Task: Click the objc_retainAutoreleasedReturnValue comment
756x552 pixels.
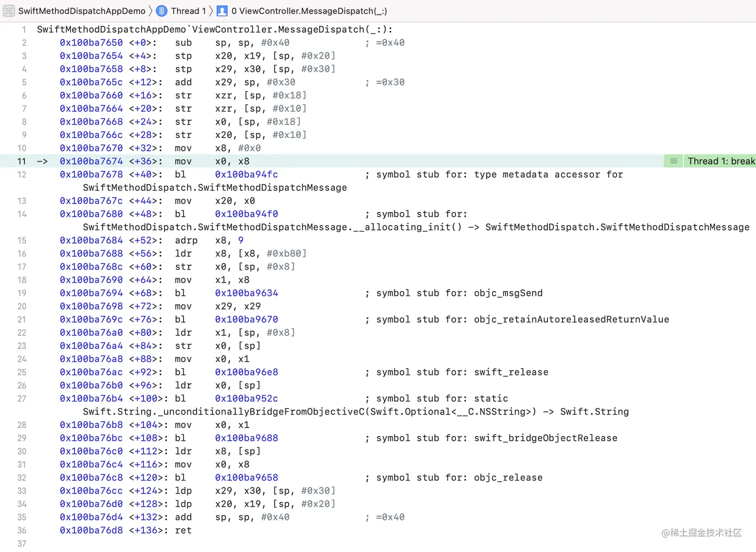Action: pos(517,319)
